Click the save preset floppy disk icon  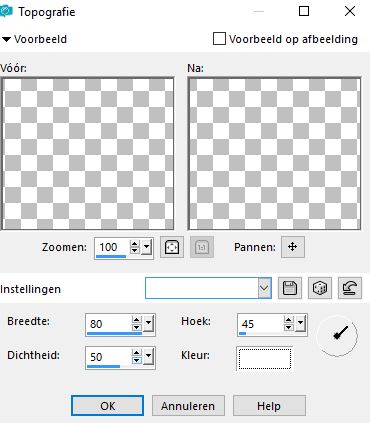coord(290,288)
